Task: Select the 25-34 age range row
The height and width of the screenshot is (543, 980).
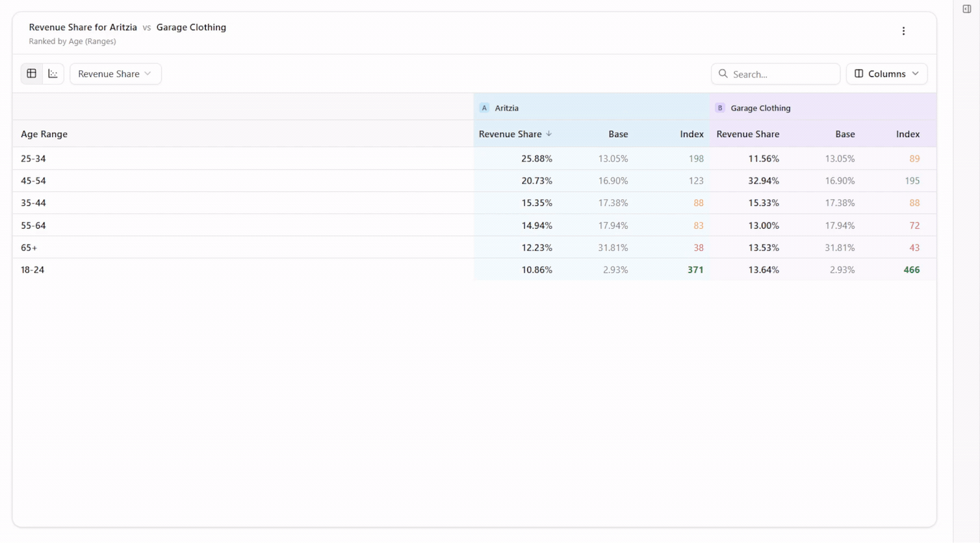Action: click(x=474, y=159)
